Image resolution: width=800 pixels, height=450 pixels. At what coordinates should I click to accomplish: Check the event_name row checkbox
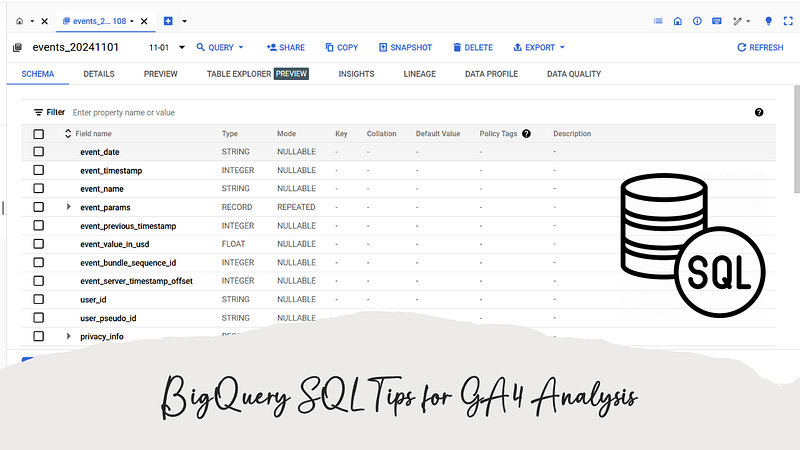[x=38, y=188]
